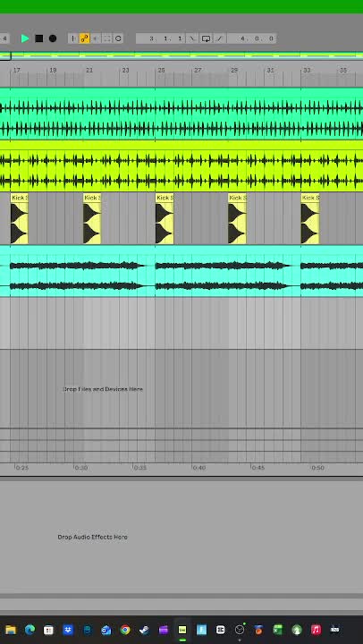Select the Kick clip starting at bar 17

click(20, 218)
